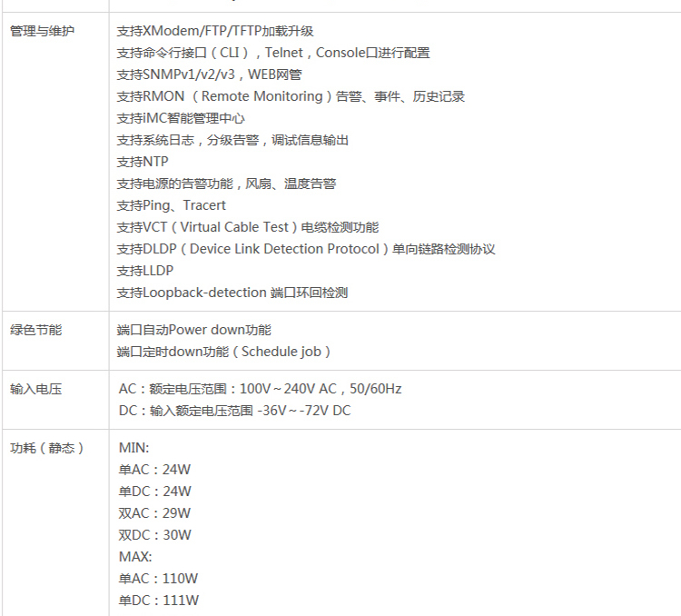681x616 pixels.
Task: Click the DC -36V~-72V voltage line
Action: [x=234, y=411]
